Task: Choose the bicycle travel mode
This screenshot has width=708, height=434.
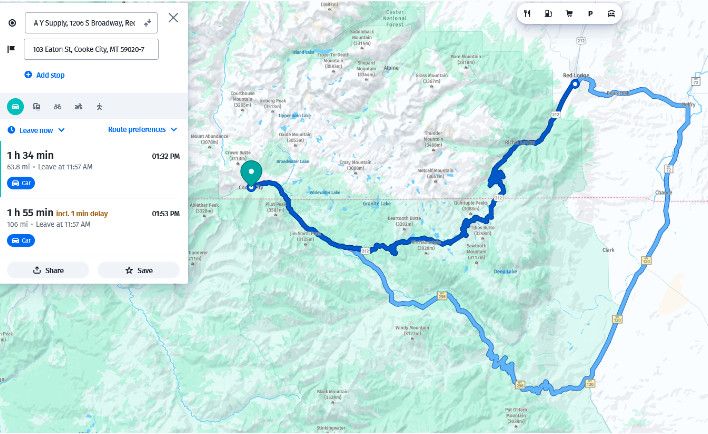Action: 57,107
